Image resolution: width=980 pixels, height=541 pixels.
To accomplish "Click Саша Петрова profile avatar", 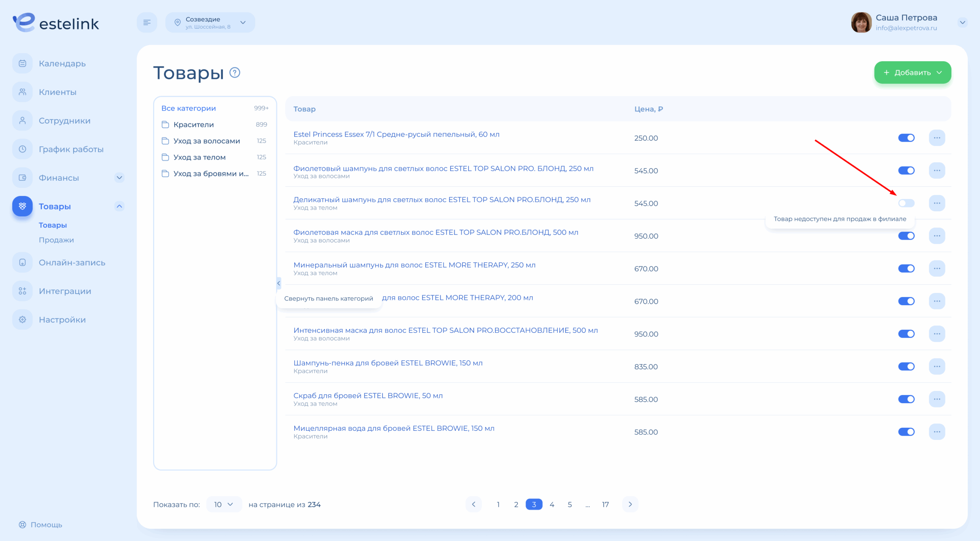I will (861, 23).
